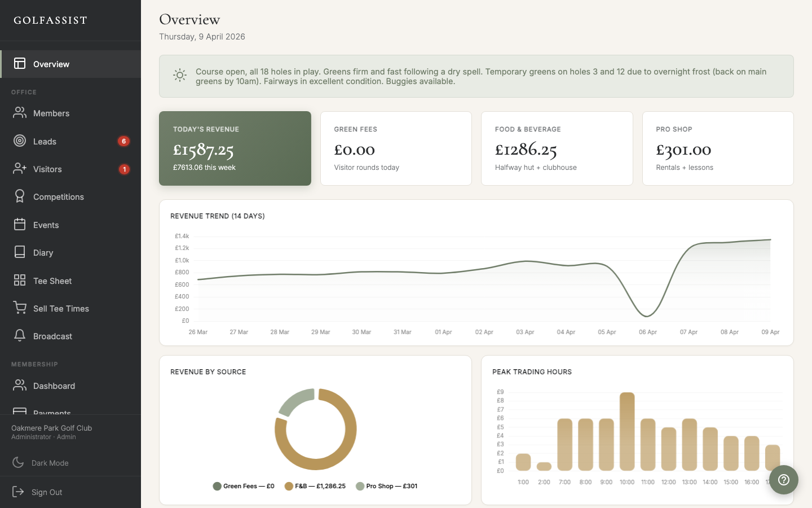Open Dashboard under Membership
Image resolution: width=812 pixels, height=508 pixels.
[x=54, y=386]
